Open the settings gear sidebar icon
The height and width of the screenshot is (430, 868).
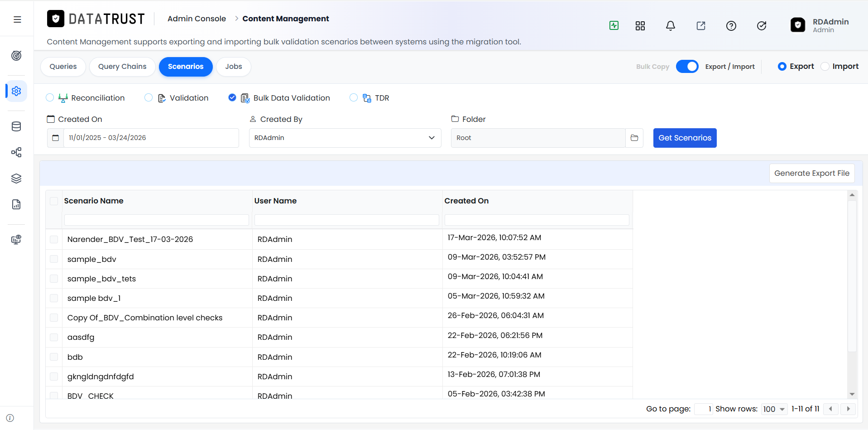pos(16,91)
